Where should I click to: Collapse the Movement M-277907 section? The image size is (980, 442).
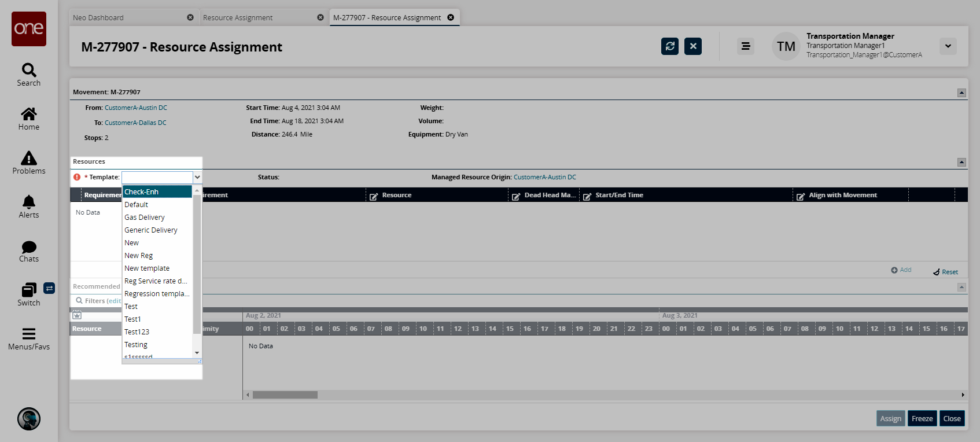961,93
